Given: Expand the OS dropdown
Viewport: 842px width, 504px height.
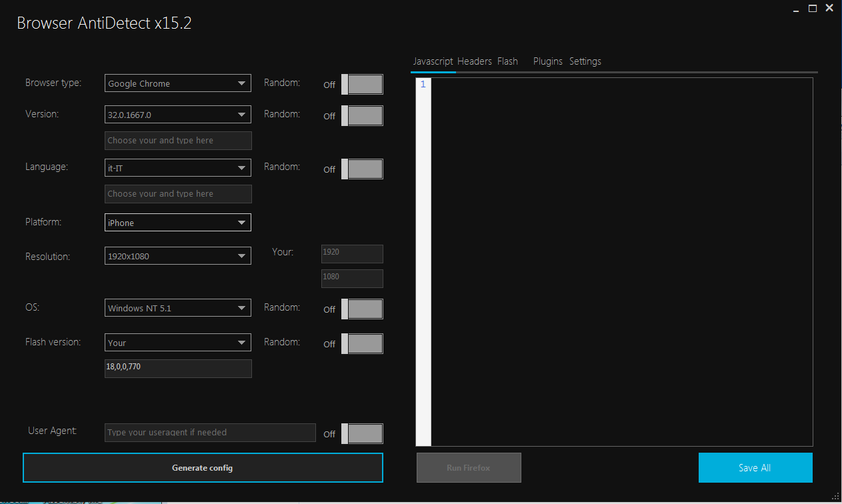Looking at the screenshot, I should (x=177, y=308).
